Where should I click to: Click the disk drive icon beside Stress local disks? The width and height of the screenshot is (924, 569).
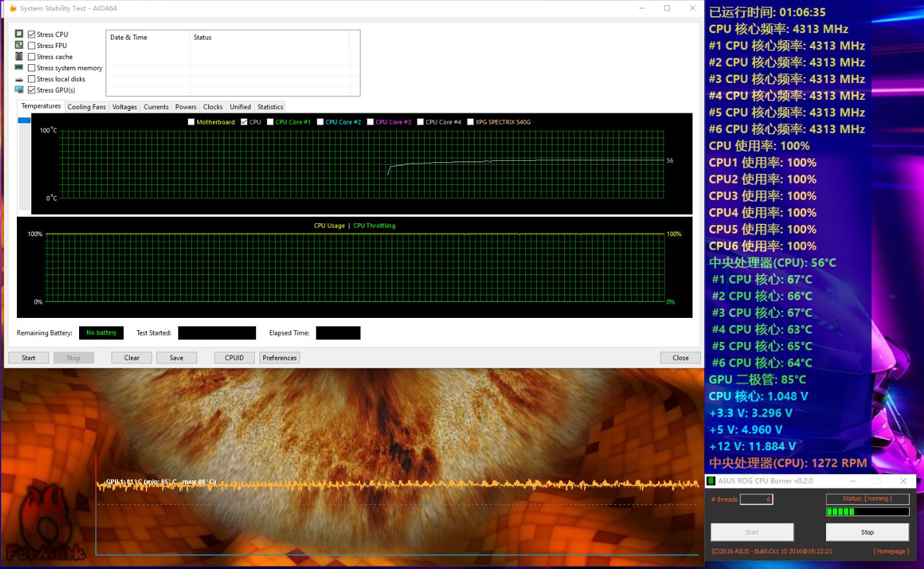[19, 79]
